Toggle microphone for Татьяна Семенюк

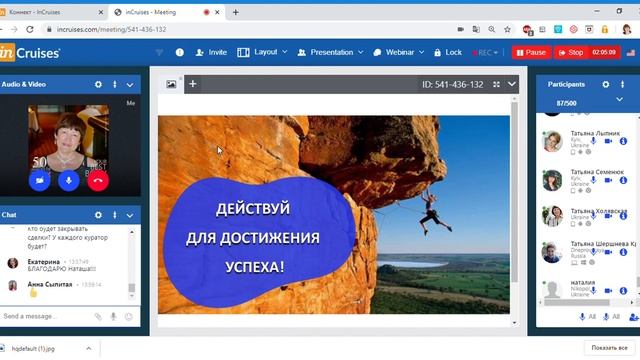[x=593, y=180]
